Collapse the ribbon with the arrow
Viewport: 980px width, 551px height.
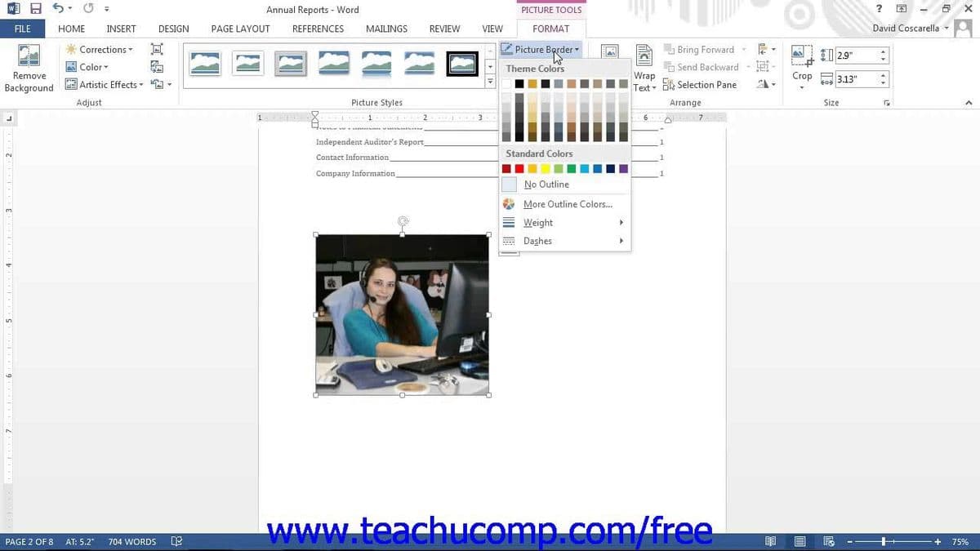[x=969, y=103]
